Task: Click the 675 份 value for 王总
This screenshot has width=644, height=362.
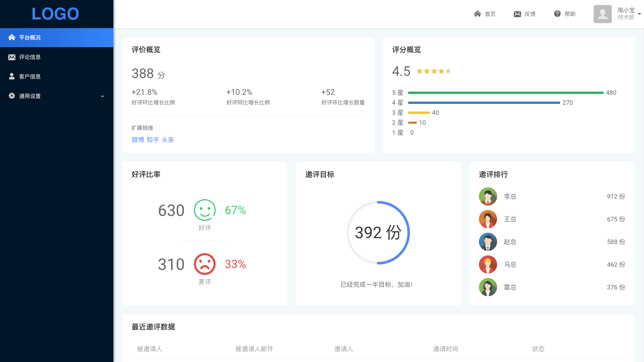Action: [616, 219]
